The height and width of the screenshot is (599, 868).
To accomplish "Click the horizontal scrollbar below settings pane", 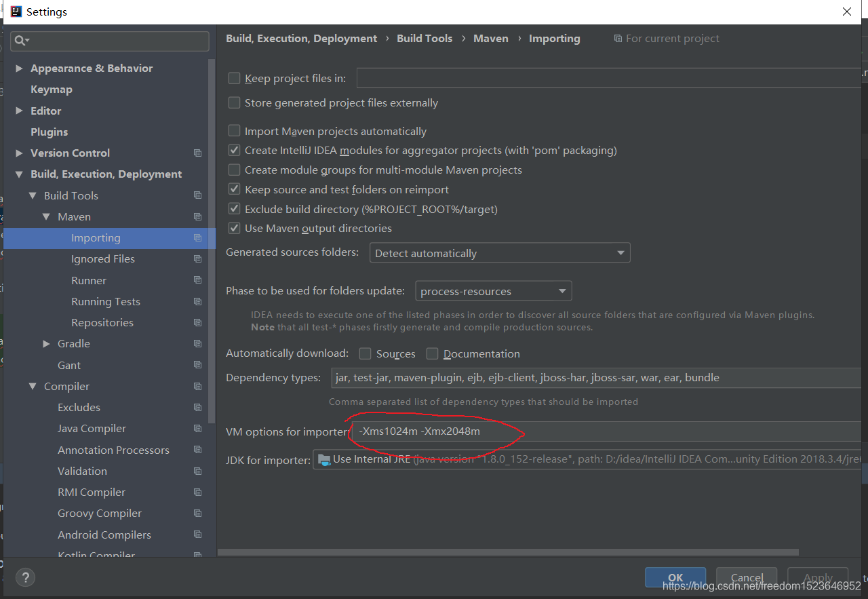I will pos(508,552).
